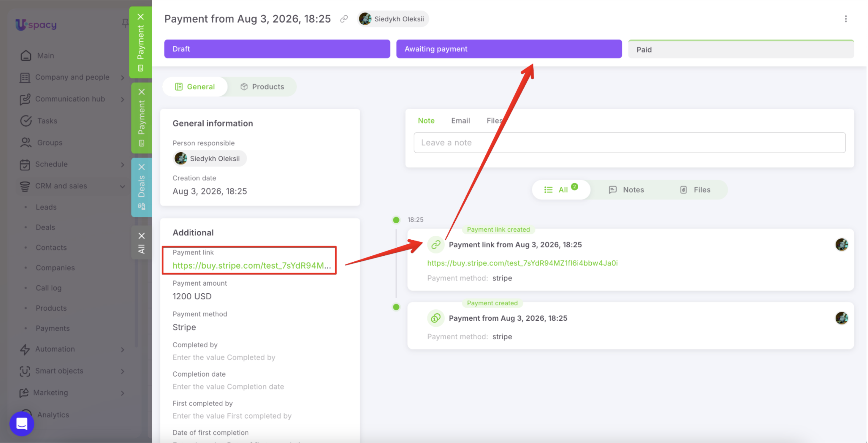
Task: Open Leads under CRM and sales
Action: coord(46,207)
